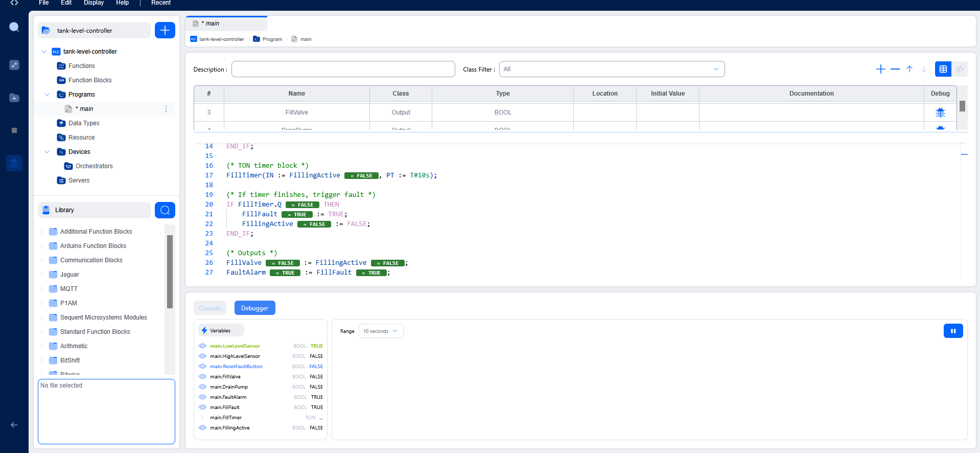
Task: Open the Display menu
Action: coord(94,3)
